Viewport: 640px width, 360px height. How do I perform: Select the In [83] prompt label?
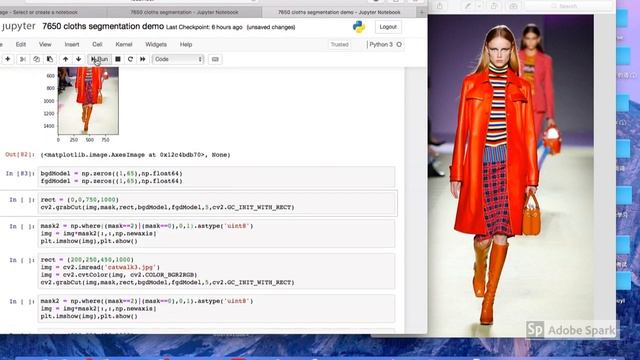[20, 173]
